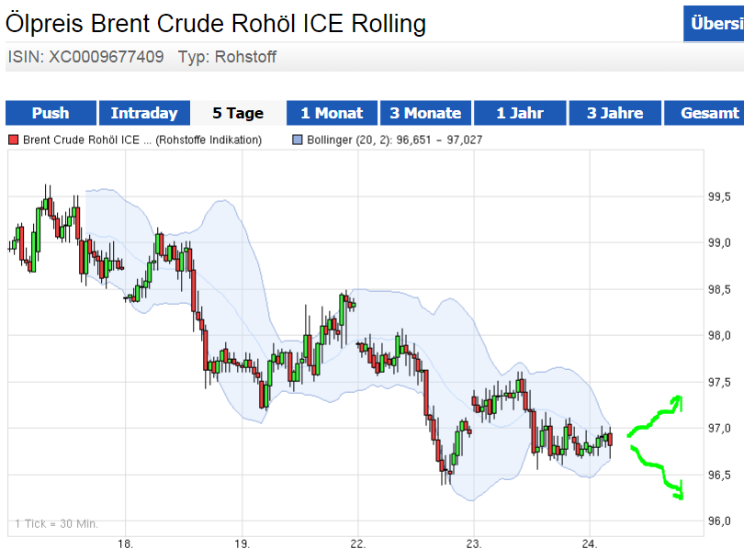The image size is (744, 560).
Task: Select the 5 Tage tab
Action: [x=238, y=113]
